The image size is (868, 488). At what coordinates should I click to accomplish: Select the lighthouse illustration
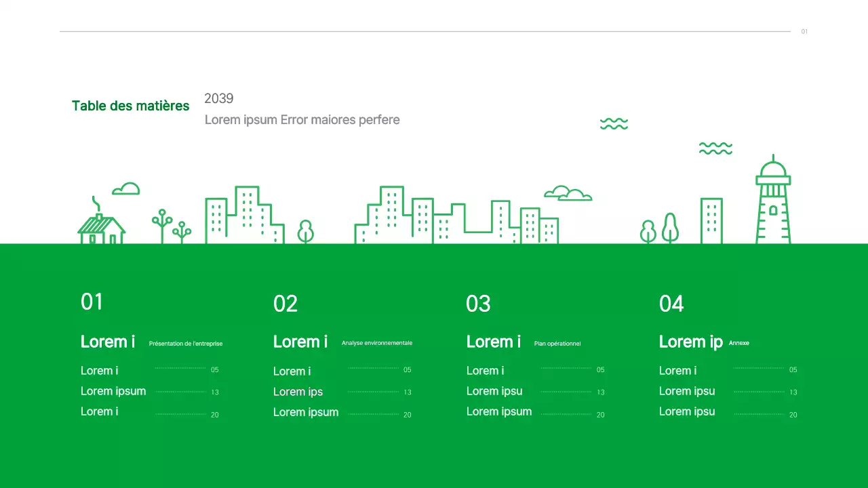tap(773, 202)
